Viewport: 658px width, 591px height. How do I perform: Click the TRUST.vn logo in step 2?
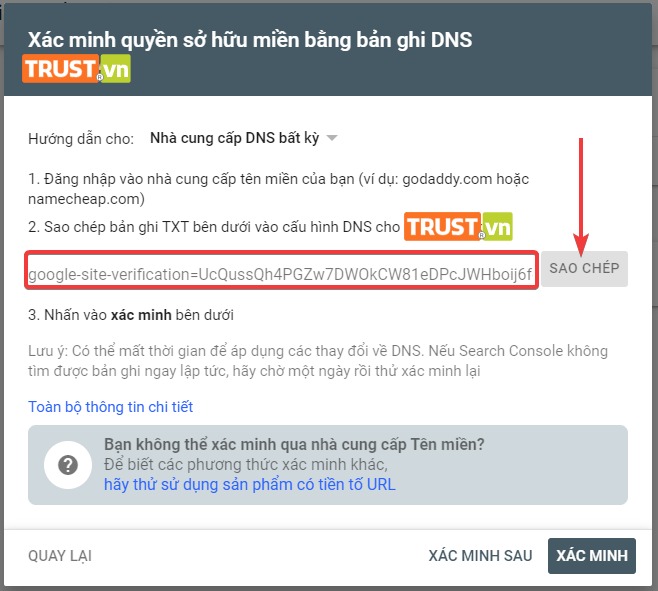[x=458, y=227]
